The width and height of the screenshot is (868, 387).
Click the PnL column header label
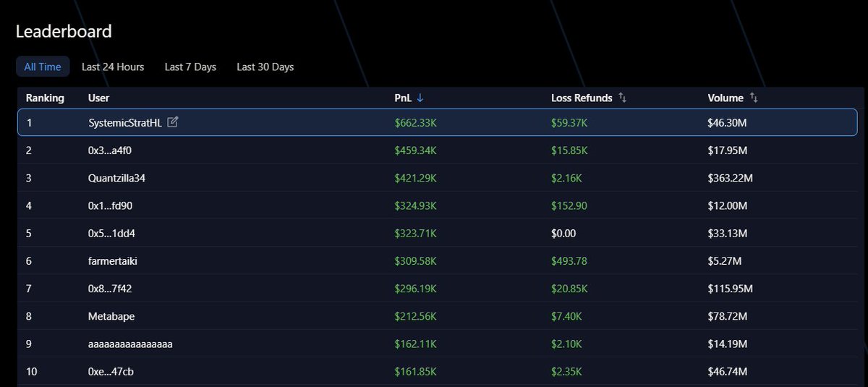point(404,98)
